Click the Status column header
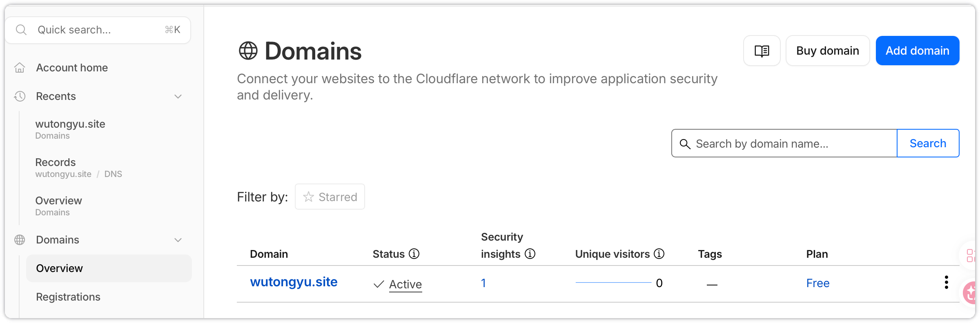This screenshot has height=323, width=980. click(389, 254)
